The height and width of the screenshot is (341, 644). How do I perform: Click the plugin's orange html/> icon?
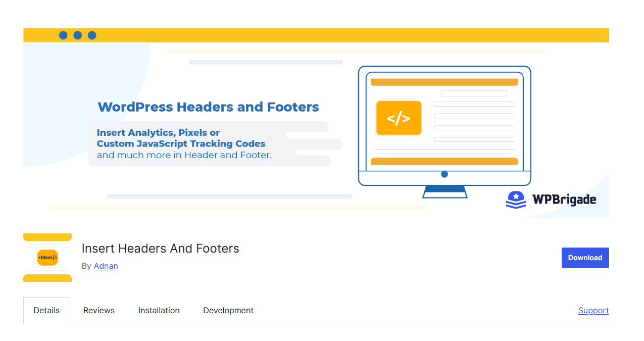point(47,257)
